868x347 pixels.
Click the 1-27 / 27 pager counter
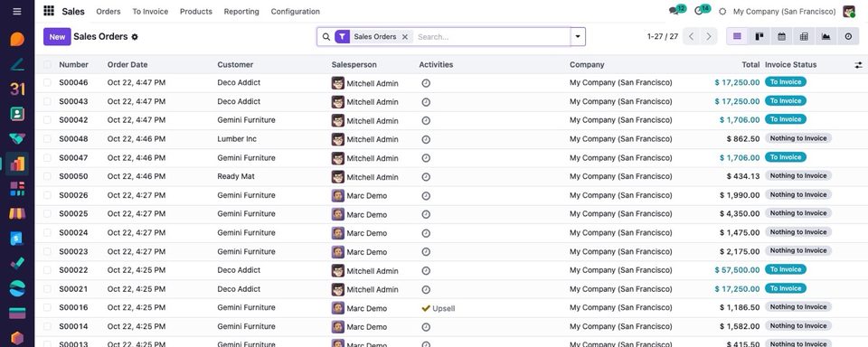(x=662, y=36)
